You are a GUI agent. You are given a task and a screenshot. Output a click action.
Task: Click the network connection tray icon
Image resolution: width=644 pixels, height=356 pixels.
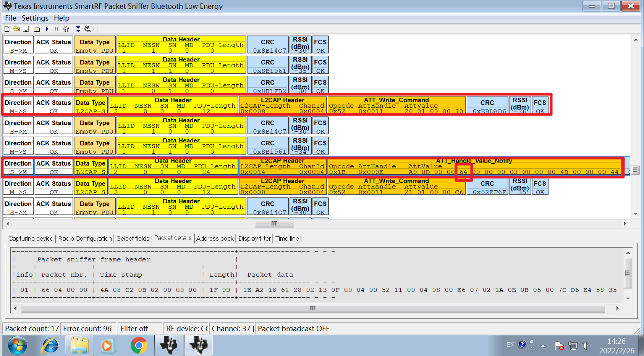[573, 346]
